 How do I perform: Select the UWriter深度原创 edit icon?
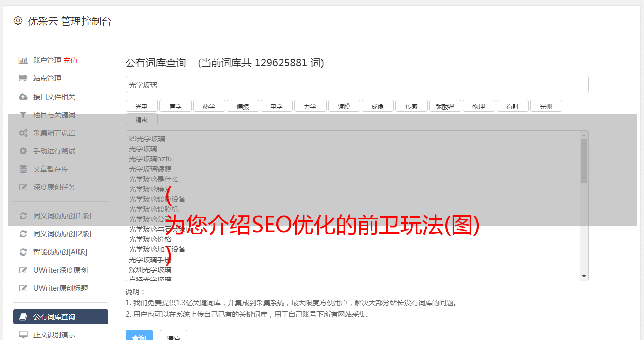pyautogui.click(x=23, y=270)
